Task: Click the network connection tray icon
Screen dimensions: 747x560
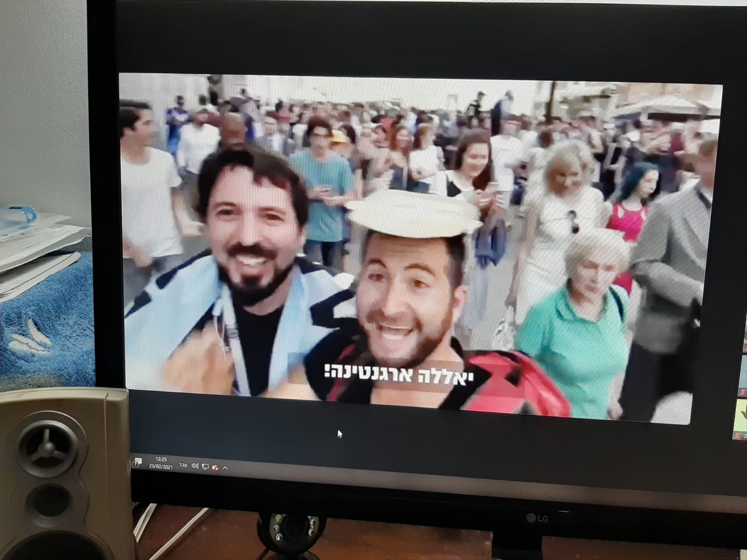Action: 205,466
